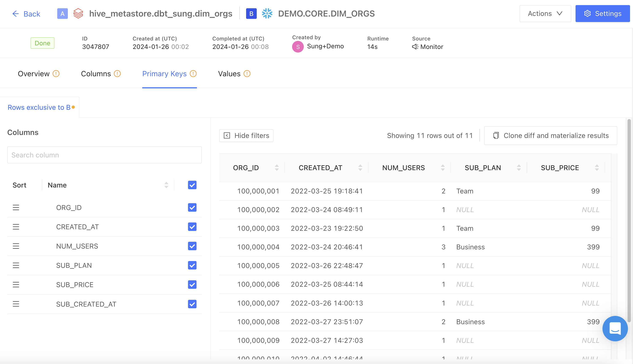The width and height of the screenshot is (633, 364).
Task: Grab the drag handle for ORG_ID row
Action: point(16,207)
